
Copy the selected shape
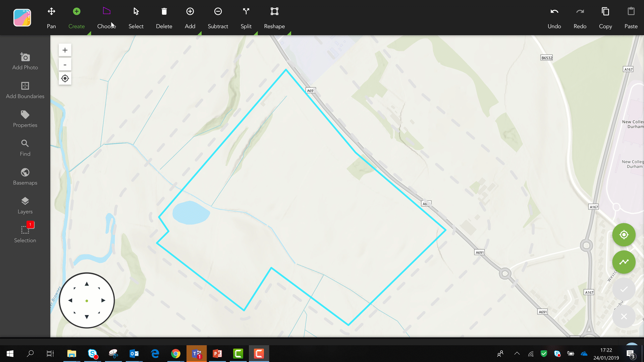[x=605, y=18]
